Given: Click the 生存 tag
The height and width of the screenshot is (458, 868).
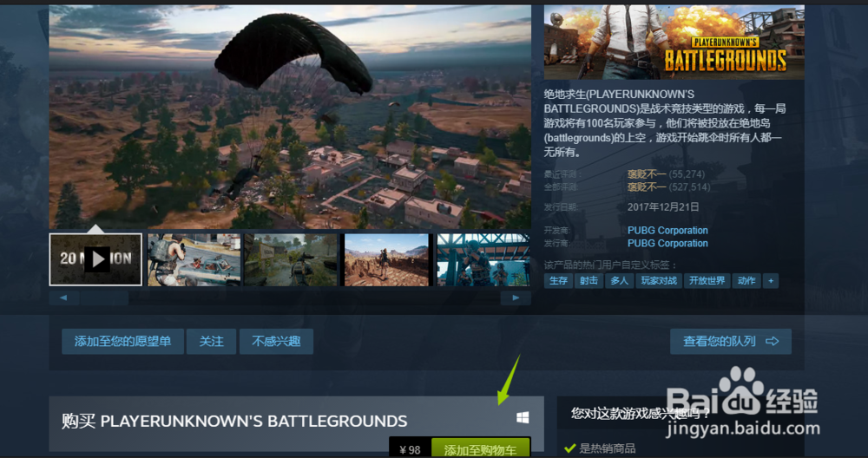Looking at the screenshot, I should click(558, 280).
